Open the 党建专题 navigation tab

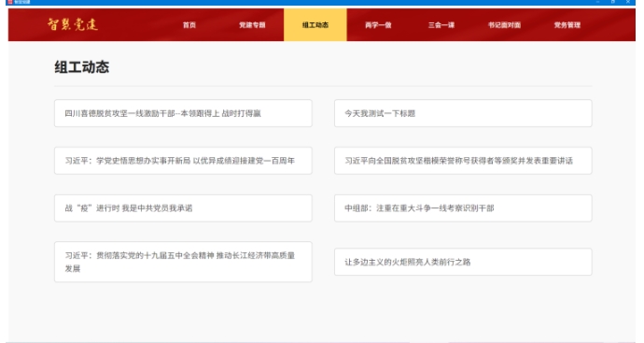pos(252,25)
